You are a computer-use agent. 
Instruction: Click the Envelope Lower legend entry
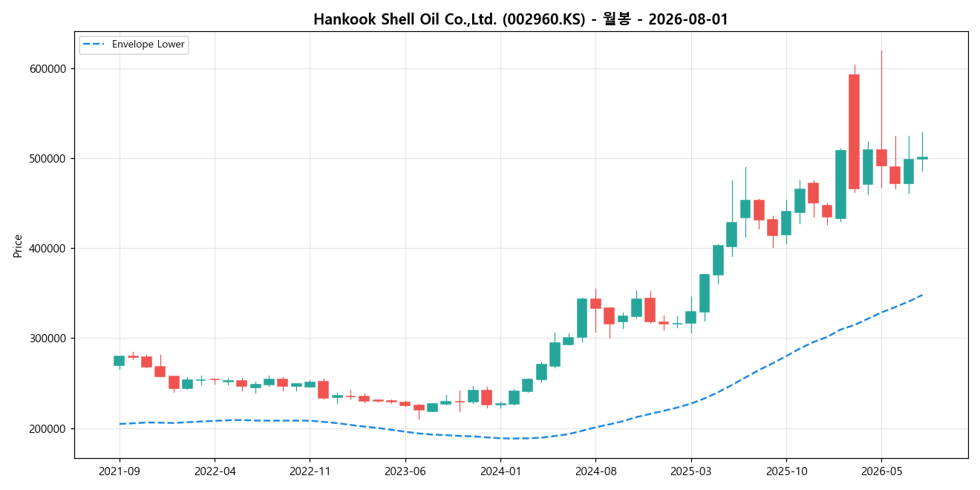(134, 45)
